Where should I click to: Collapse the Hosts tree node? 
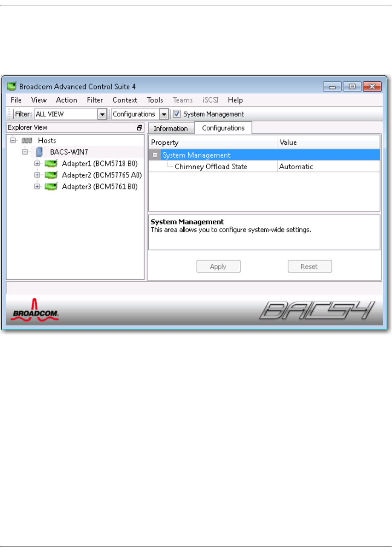point(13,140)
